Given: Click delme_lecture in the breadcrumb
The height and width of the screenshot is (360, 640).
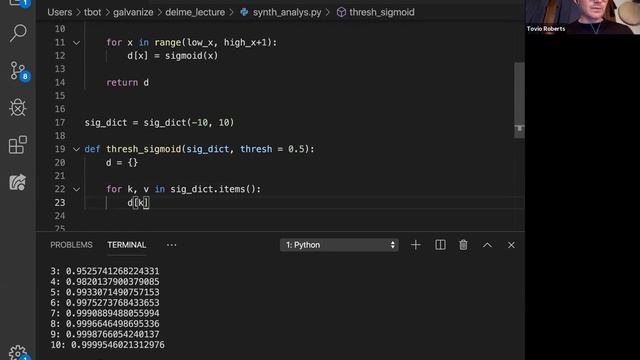Looking at the screenshot, I should pos(195,12).
